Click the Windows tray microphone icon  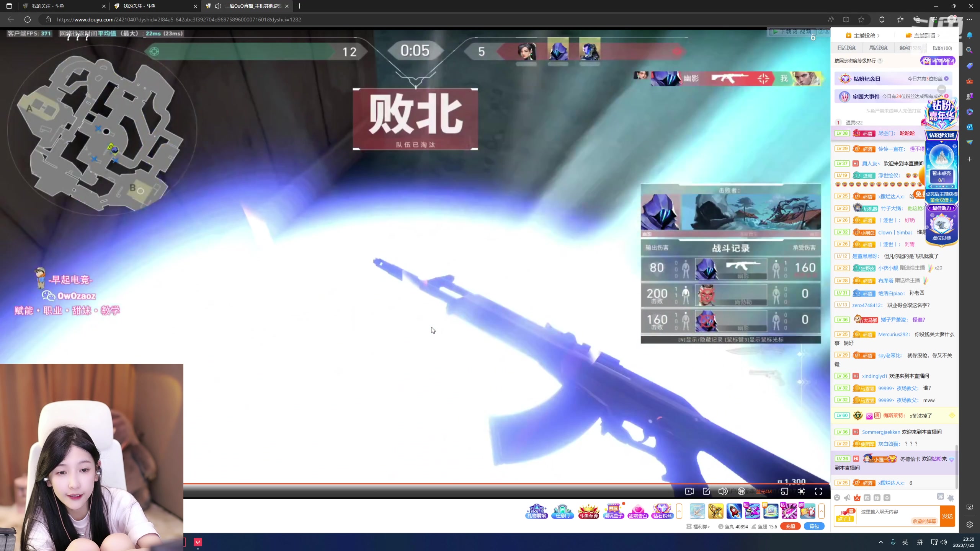point(893,542)
